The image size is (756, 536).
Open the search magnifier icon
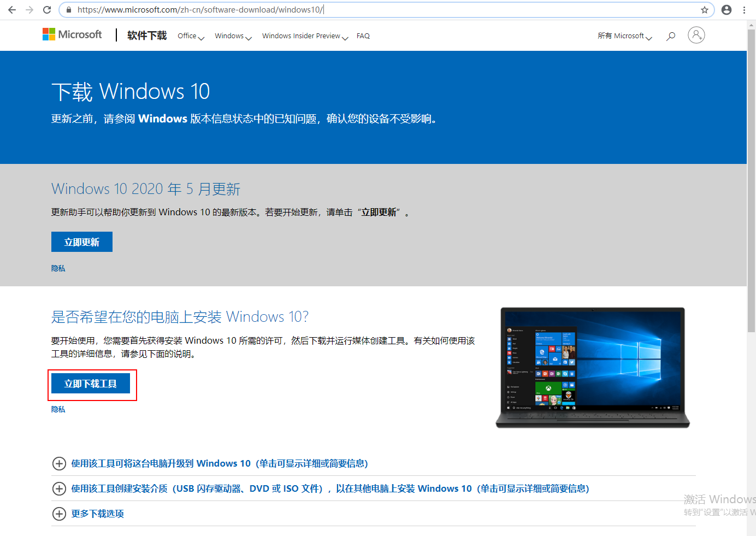tap(670, 35)
